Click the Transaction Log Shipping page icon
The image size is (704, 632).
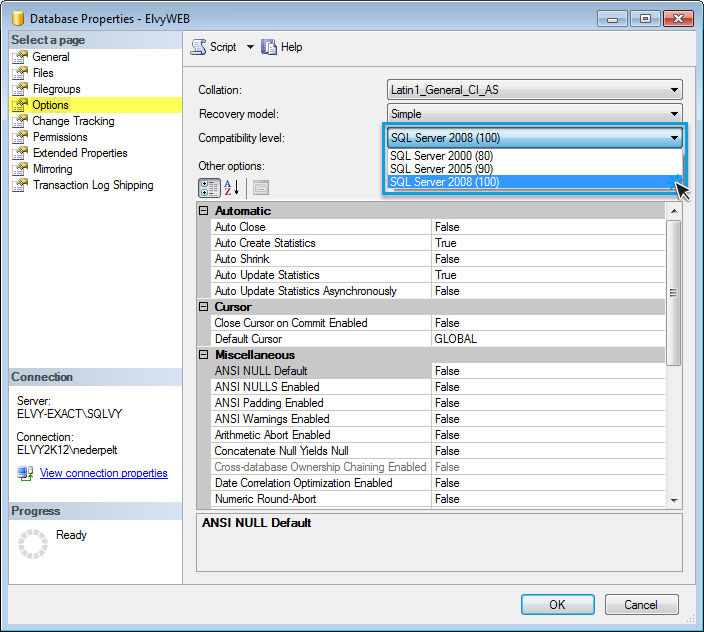click(20, 185)
